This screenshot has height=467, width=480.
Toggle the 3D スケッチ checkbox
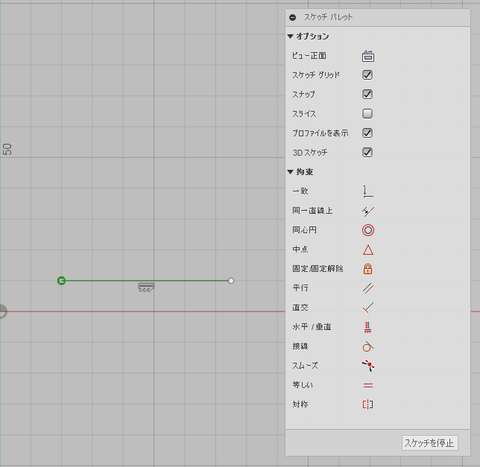[x=367, y=152]
